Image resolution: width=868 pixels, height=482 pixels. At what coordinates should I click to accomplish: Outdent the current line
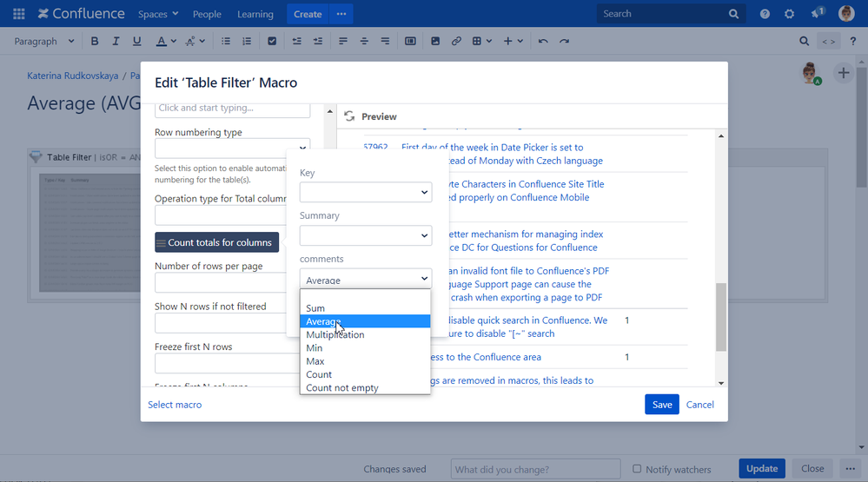(x=296, y=41)
